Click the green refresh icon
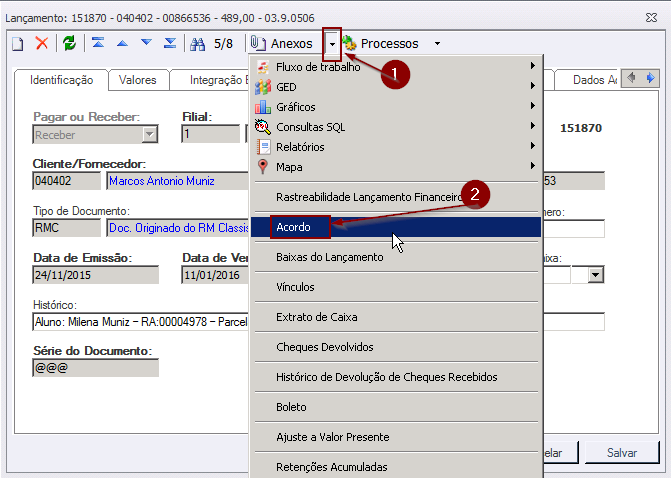 click(69, 43)
